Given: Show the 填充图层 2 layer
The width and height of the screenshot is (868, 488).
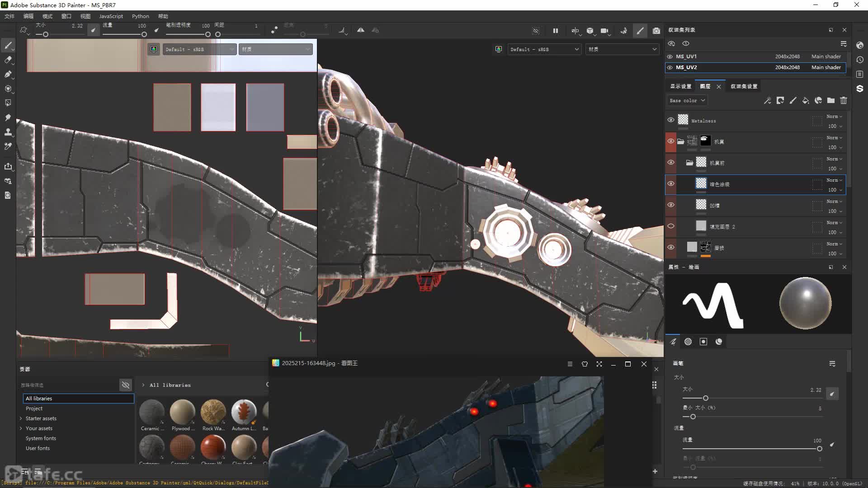Looking at the screenshot, I should coord(671,226).
